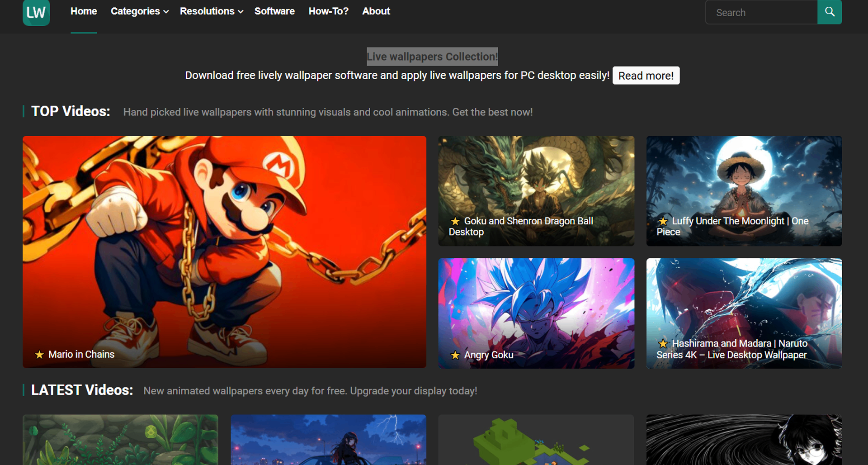868x465 pixels.
Task: Open the Mario in Chains wallpaper thumbnail
Action: (224, 251)
